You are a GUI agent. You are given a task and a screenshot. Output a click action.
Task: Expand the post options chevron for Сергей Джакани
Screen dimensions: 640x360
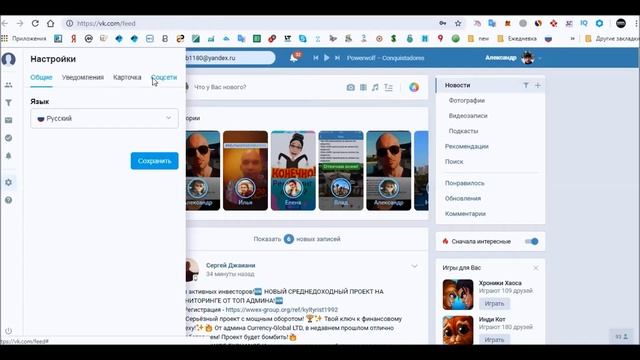414,266
